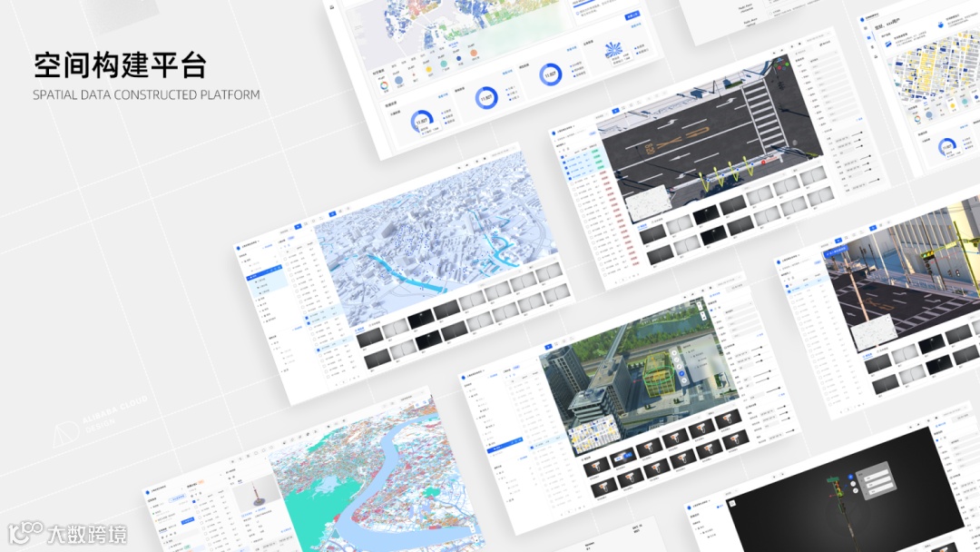
Task: Click blue active toolbar button in aerial building window
Action: [x=549, y=346]
